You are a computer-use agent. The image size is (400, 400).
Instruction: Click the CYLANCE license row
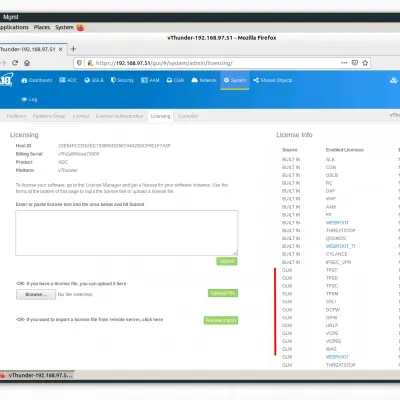[x=337, y=254]
